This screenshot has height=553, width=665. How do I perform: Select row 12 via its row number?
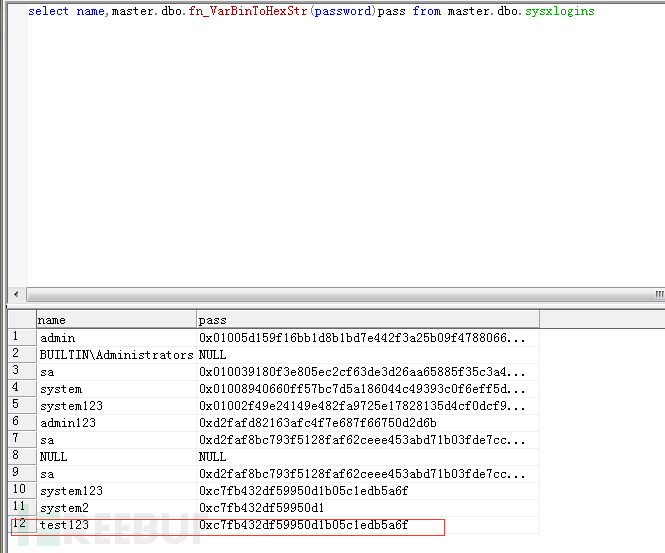(x=21, y=525)
